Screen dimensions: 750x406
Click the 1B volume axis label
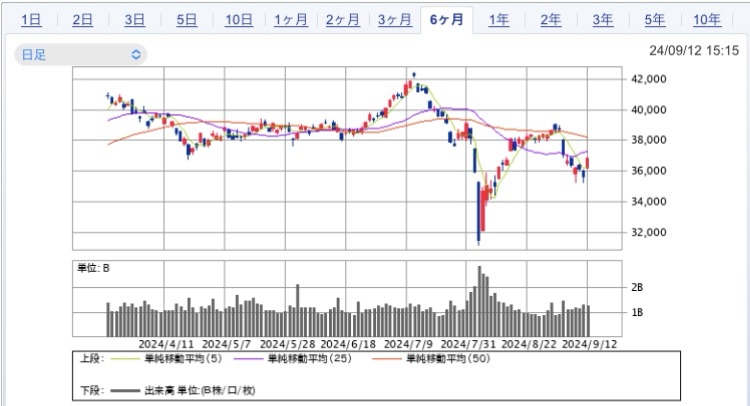(x=637, y=313)
